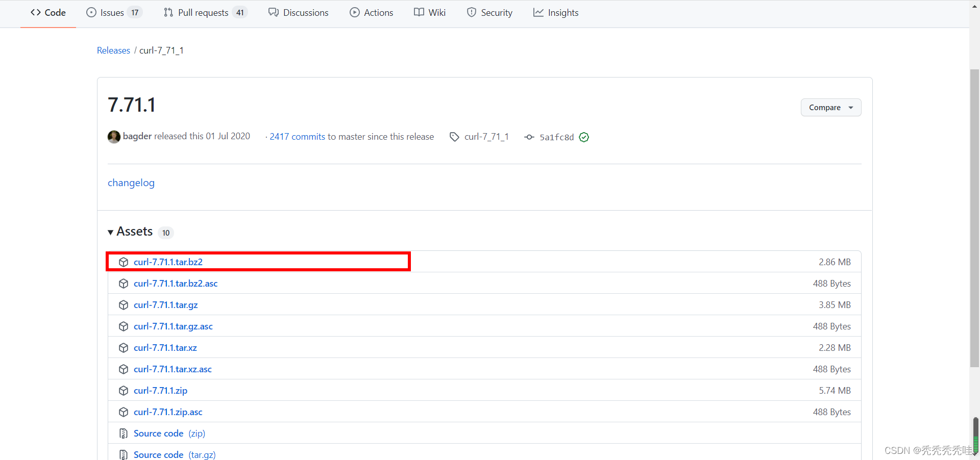
Task: Click package icon for curl-7.71.1.tar.gz
Action: (x=124, y=305)
